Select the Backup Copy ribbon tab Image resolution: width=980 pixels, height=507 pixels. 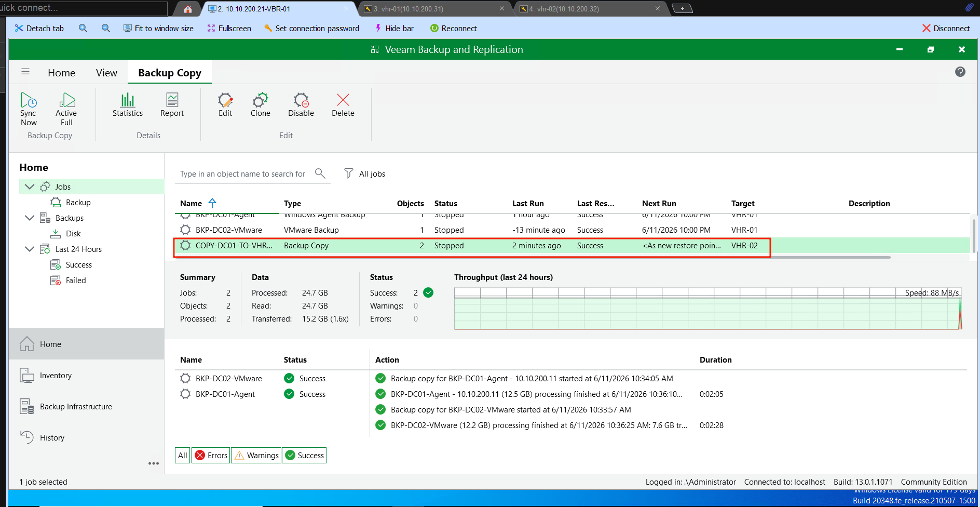[x=170, y=73]
